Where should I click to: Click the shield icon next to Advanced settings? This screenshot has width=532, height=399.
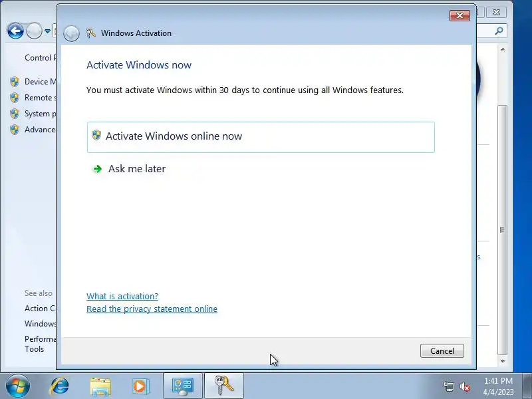15,130
